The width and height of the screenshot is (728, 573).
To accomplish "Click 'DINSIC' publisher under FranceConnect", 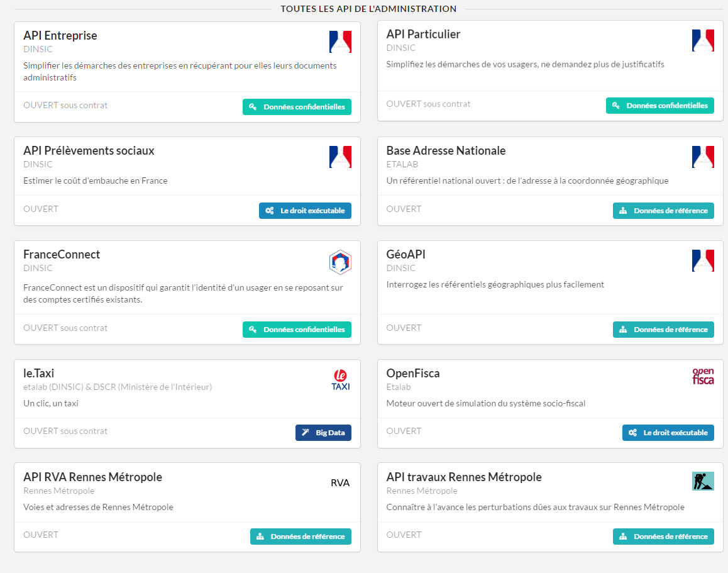I will [x=38, y=269].
